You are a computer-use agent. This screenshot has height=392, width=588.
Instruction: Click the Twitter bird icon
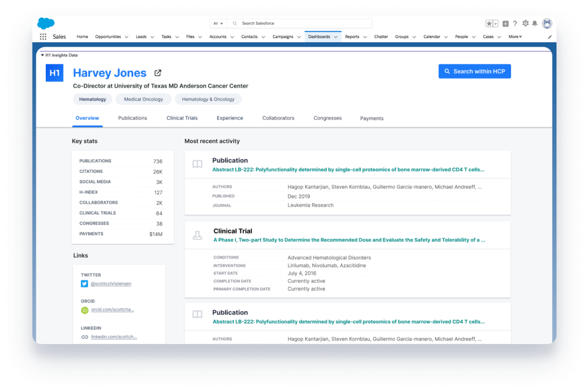pos(84,284)
